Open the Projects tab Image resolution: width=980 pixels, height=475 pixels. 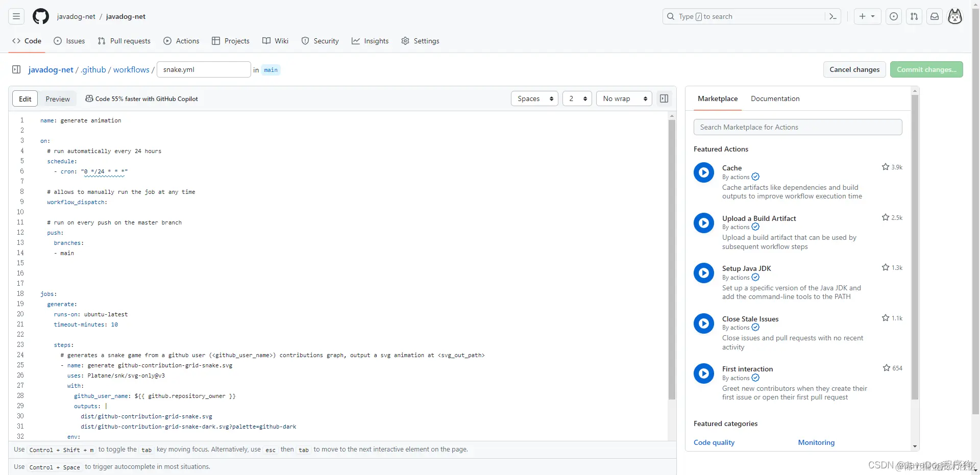pyautogui.click(x=231, y=41)
